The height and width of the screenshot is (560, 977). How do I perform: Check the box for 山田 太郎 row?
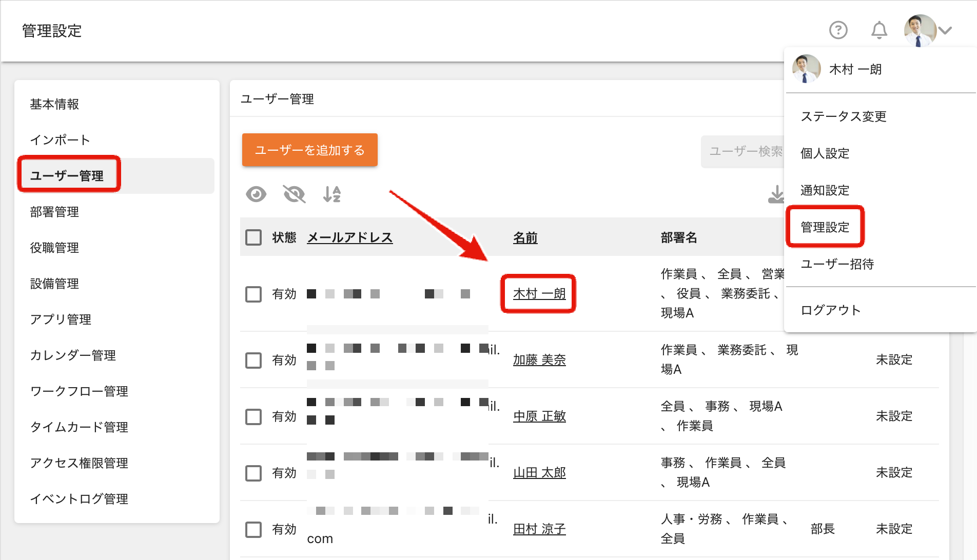click(253, 473)
